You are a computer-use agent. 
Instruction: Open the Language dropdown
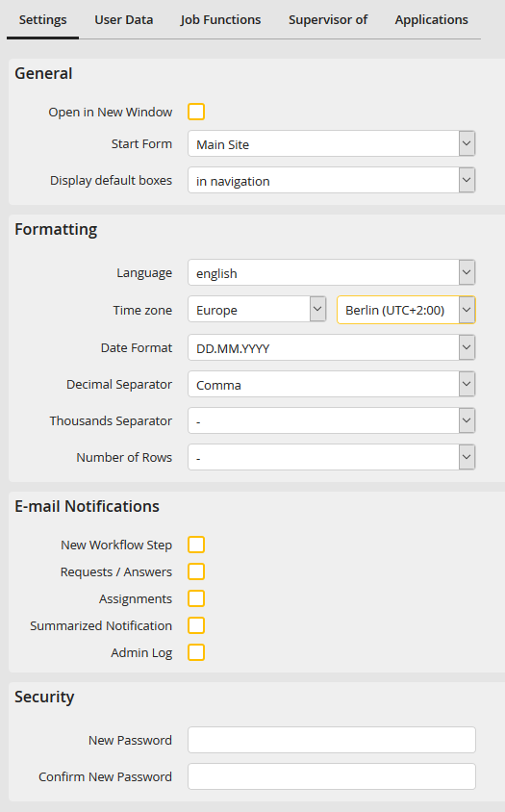point(332,272)
